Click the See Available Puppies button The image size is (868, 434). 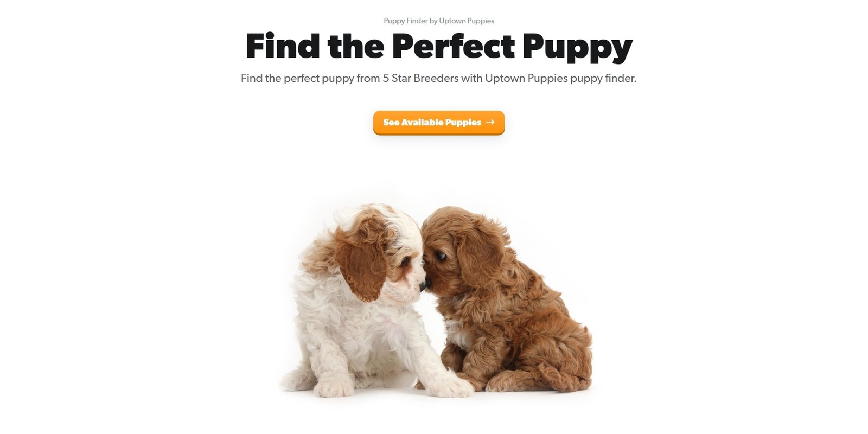pos(438,122)
